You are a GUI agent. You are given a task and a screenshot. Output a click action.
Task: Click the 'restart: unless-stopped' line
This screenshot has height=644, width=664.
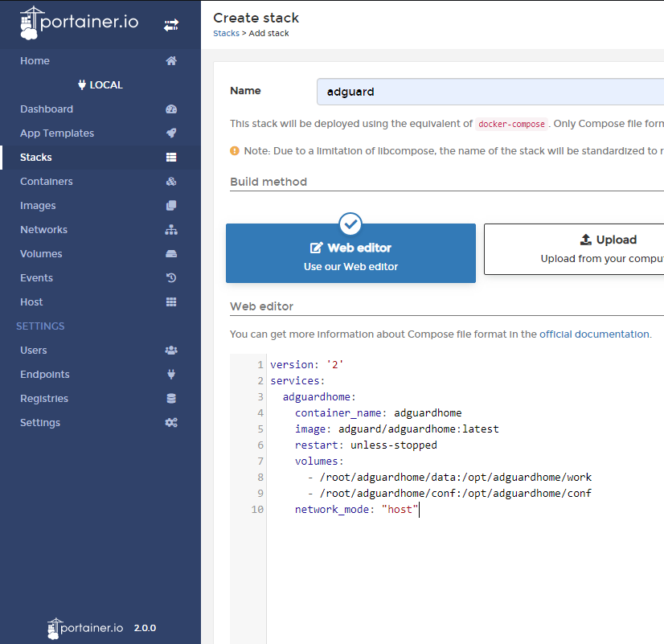366,445
